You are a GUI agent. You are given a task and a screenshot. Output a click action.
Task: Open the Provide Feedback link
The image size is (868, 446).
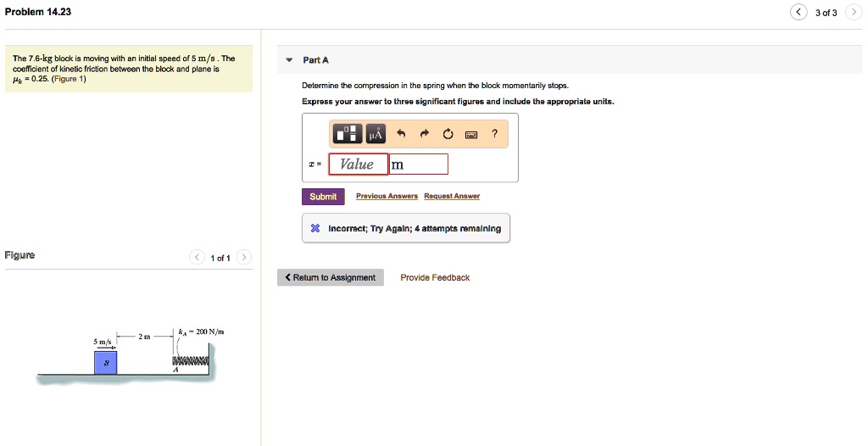click(x=435, y=277)
